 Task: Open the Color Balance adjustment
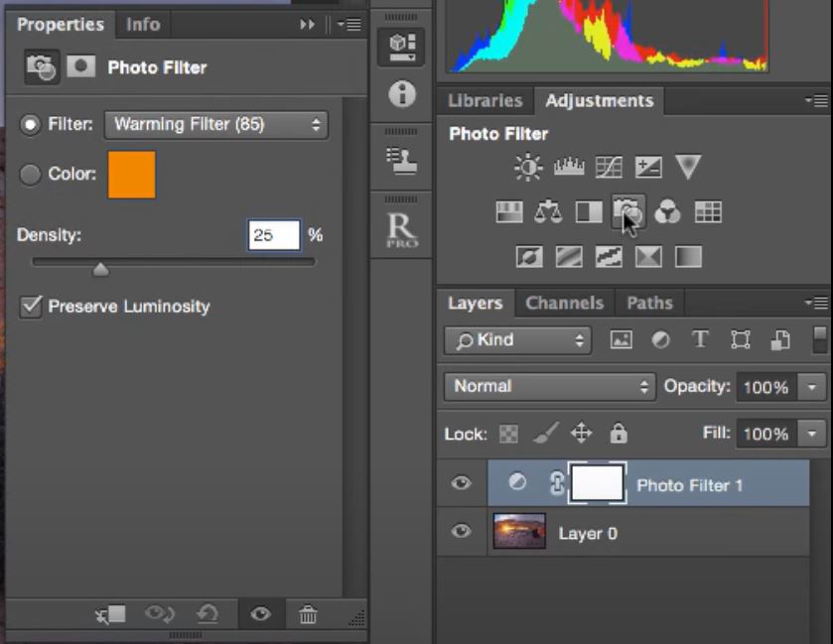[x=550, y=211]
